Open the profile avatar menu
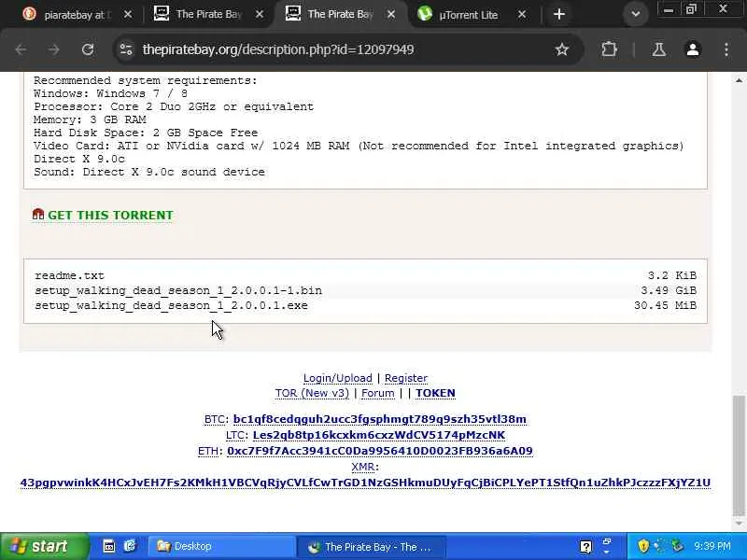The width and height of the screenshot is (747, 560). coord(692,49)
